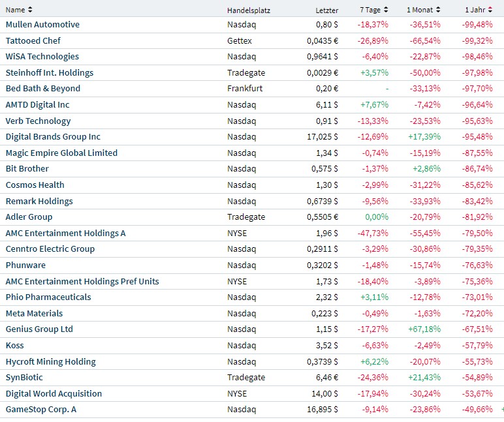Open Steinhoff Int. Holdings link
This screenshot has width=504, height=422.
(x=50, y=72)
